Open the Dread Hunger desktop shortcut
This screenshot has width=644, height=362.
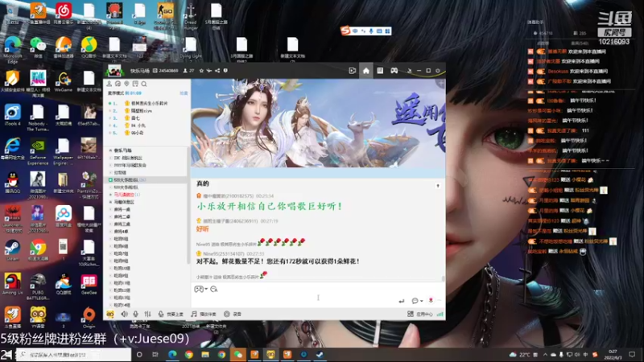tap(191, 16)
